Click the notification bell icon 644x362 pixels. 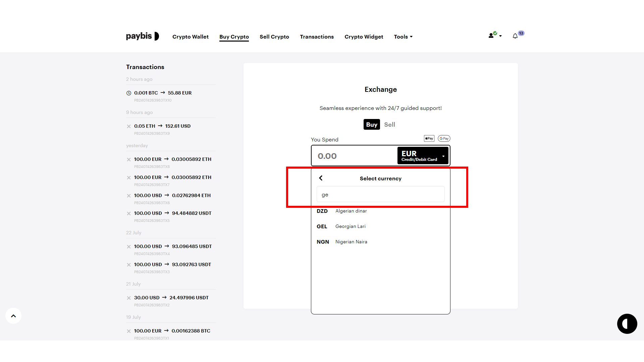pyautogui.click(x=515, y=36)
